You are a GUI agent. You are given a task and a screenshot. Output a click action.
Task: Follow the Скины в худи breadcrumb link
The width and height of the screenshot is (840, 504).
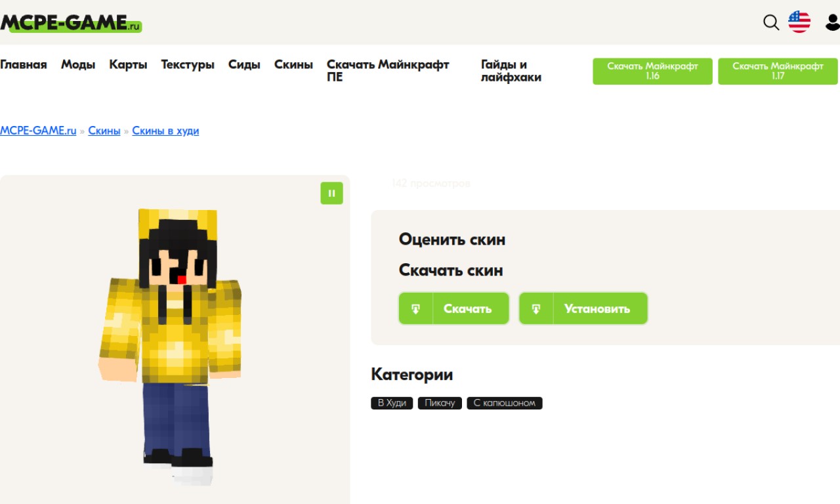[x=165, y=131]
